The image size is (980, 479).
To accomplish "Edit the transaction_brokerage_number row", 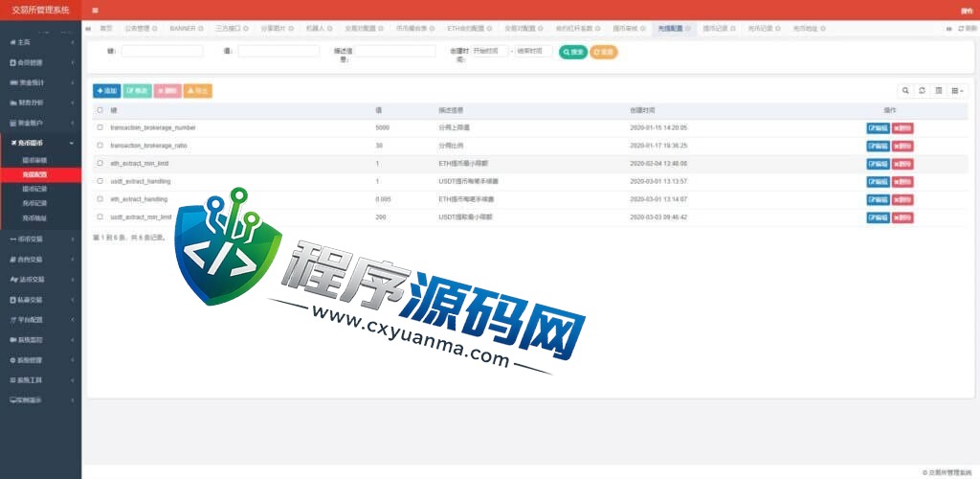I will pos(878,128).
